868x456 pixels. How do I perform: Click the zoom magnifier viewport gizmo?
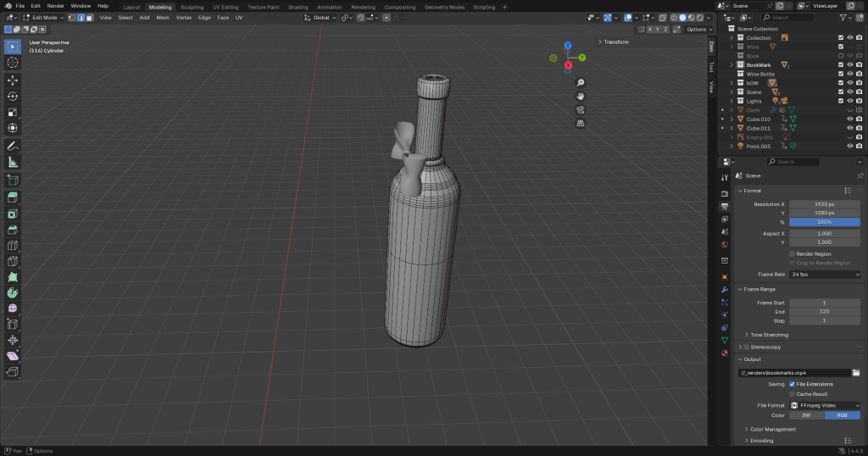(x=581, y=82)
